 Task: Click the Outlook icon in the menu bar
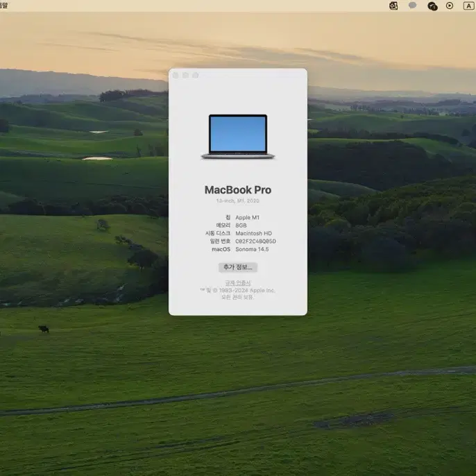point(393,6)
